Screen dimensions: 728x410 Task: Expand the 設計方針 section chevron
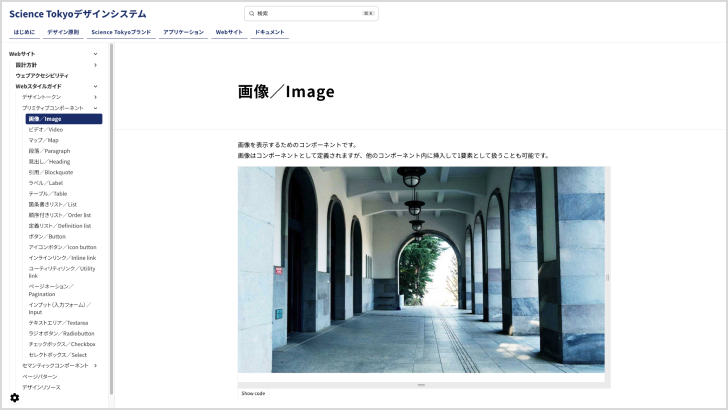[x=96, y=65]
